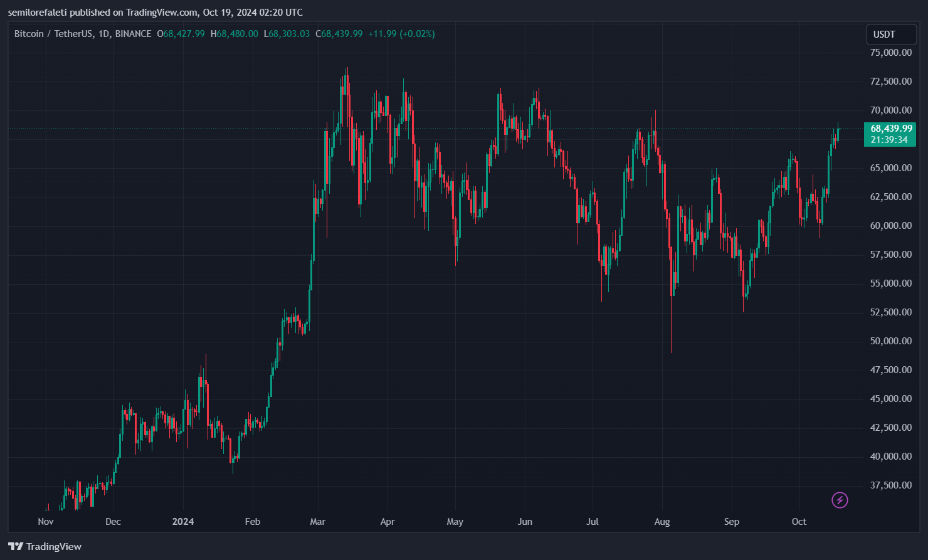Click the 40,000.00 price axis label
This screenshot has width=928, height=560.
(891, 457)
